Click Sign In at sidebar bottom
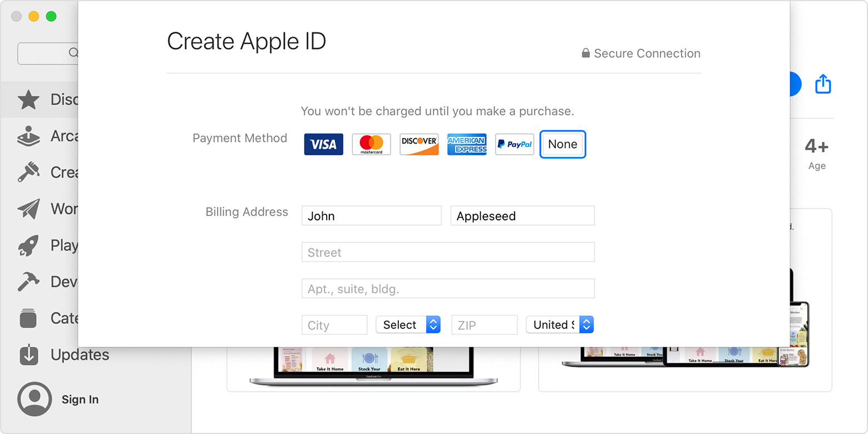 [80, 400]
